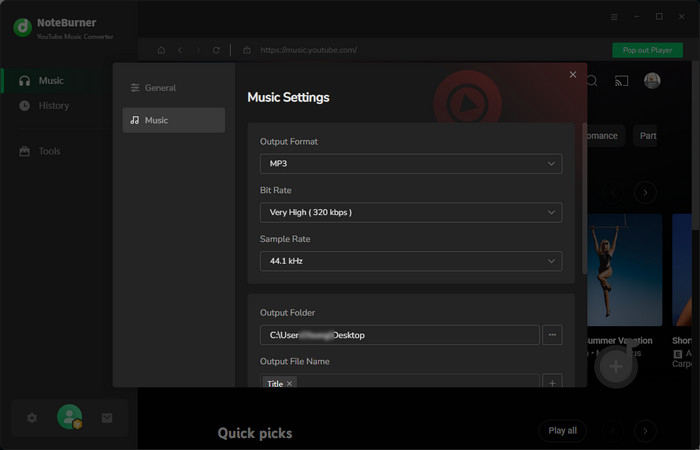Click the Output Folder path field

tap(399, 335)
